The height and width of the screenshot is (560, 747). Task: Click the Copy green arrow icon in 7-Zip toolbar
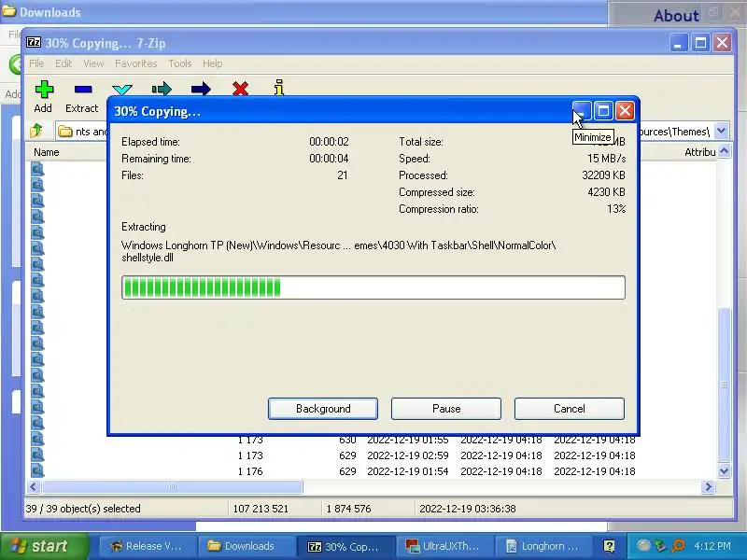tap(162, 89)
